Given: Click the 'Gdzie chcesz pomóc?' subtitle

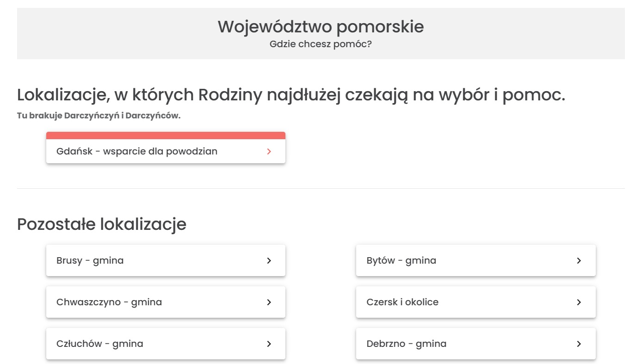Looking at the screenshot, I should click(x=321, y=45).
